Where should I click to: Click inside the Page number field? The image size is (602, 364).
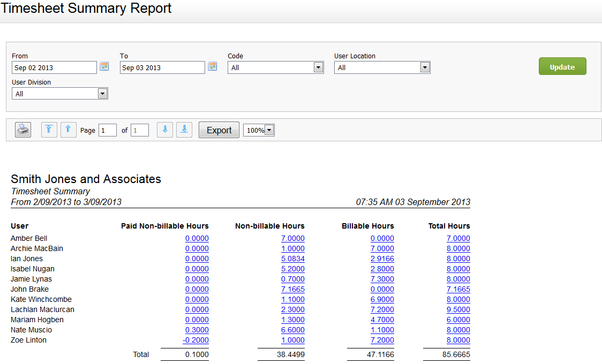coord(107,130)
